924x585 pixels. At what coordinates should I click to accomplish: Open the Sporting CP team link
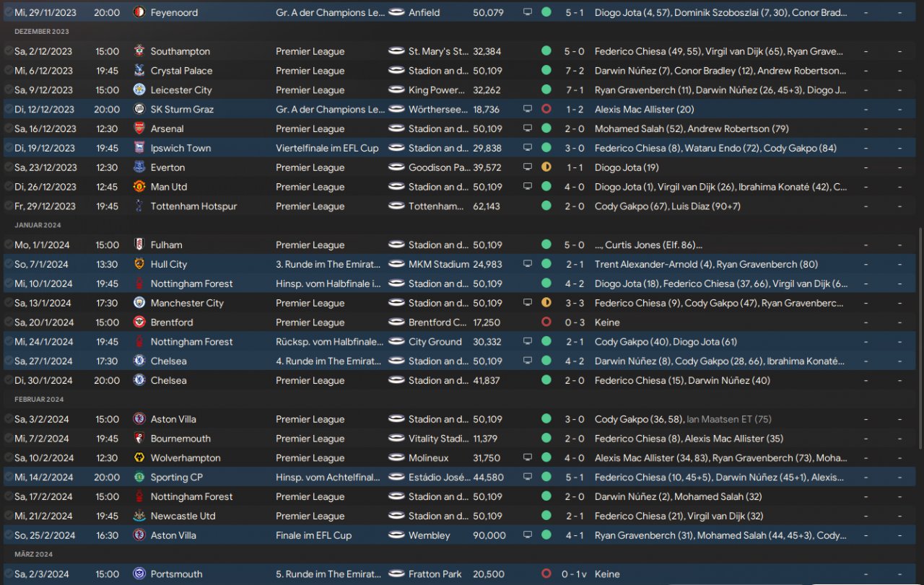(x=176, y=477)
